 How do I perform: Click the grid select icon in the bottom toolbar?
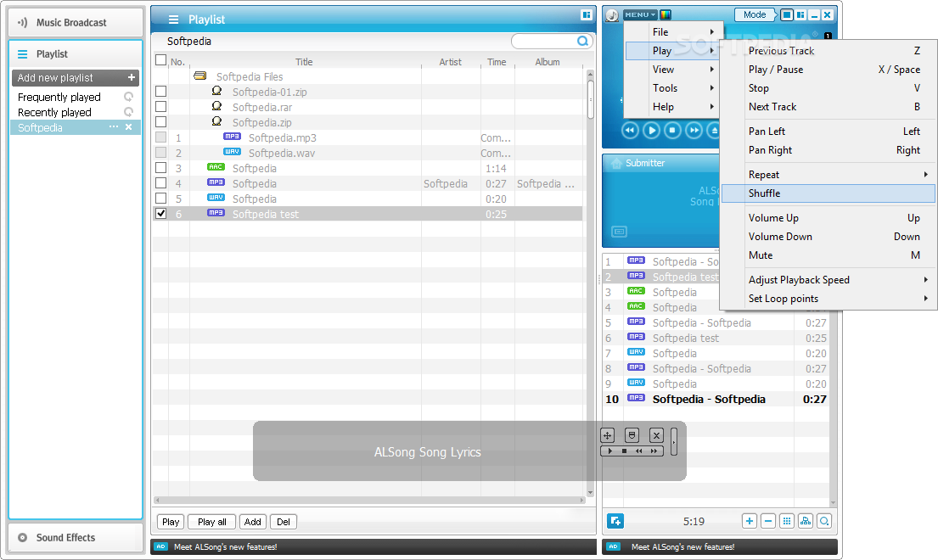tap(787, 521)
